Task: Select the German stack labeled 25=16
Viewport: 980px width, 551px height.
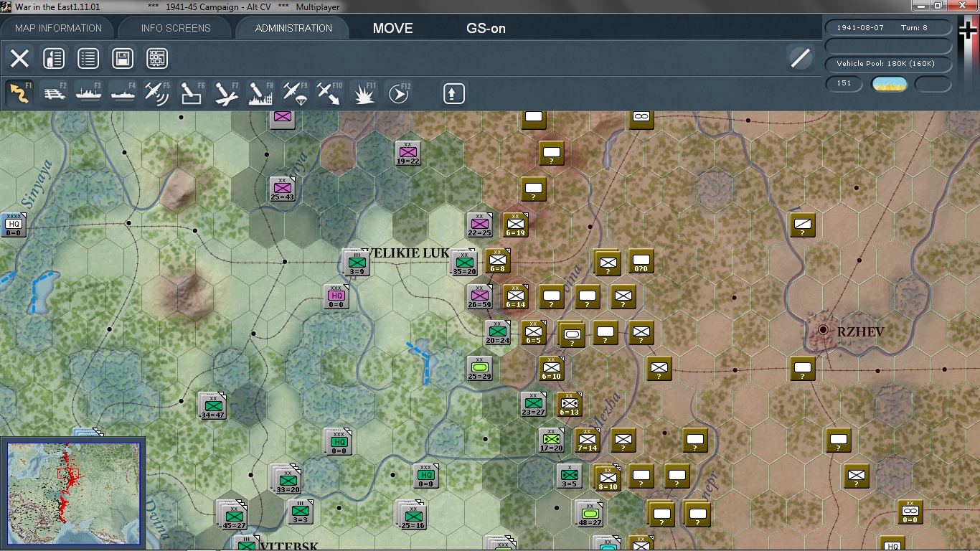Action: coord(412,514)
